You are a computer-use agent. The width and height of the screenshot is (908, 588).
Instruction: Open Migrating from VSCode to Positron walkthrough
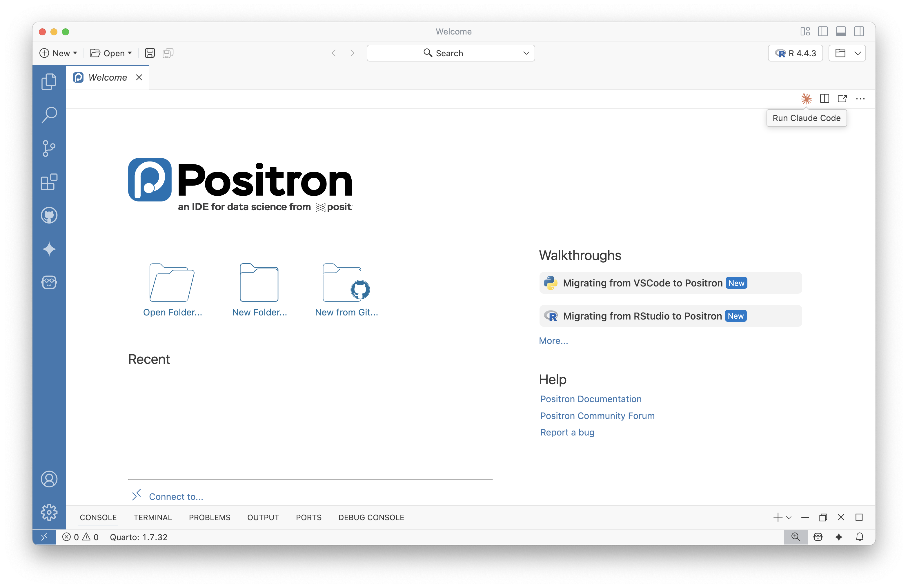coord(670,283)
